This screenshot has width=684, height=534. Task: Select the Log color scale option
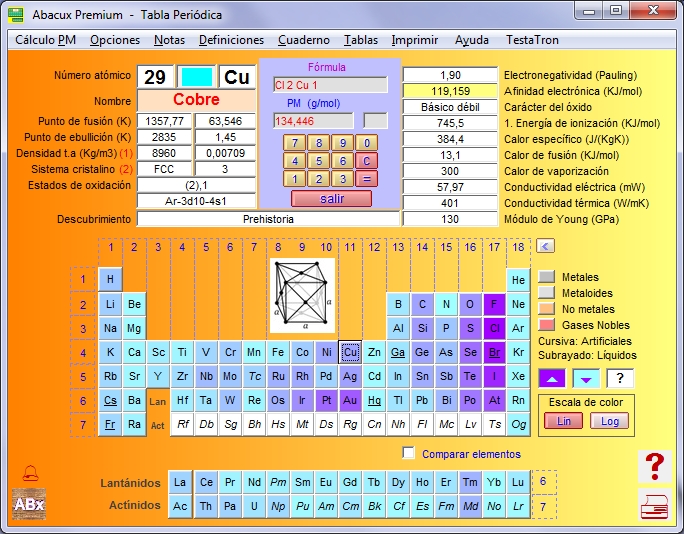(609, 421)
